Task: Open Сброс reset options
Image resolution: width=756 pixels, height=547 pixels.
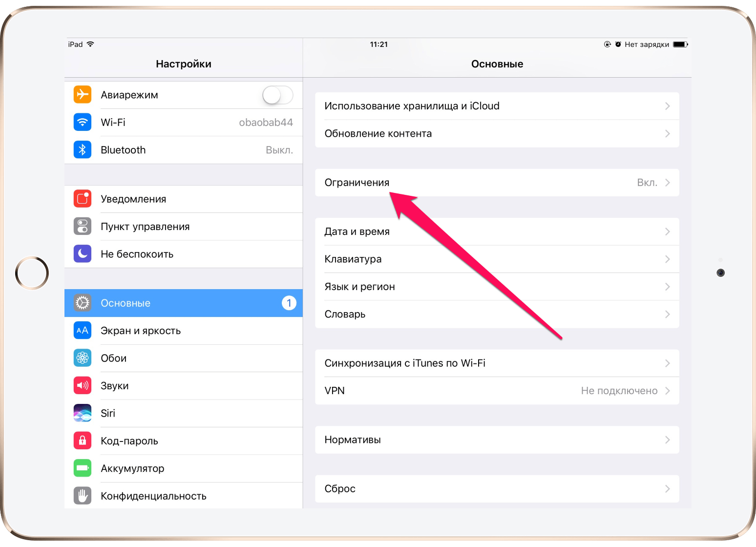Action: [497, 488]
